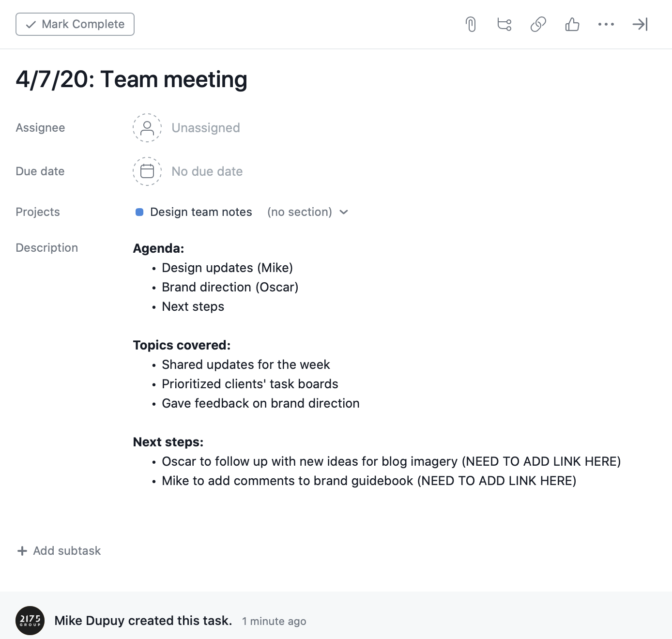Click the 2175 Group avatar icon
Image resolution: width=672 pixels, height=639 pixels.
31,620
